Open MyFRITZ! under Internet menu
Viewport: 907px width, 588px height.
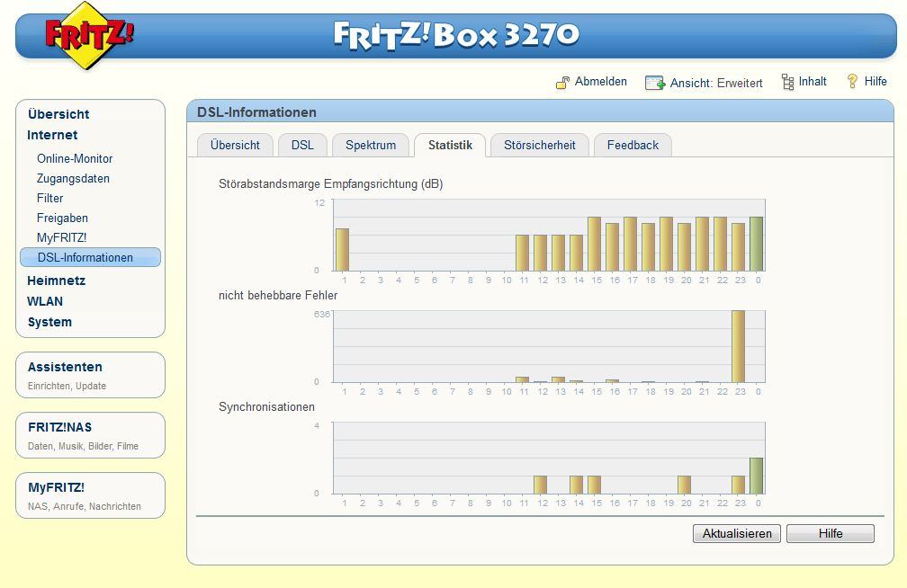tap(61, 237)
